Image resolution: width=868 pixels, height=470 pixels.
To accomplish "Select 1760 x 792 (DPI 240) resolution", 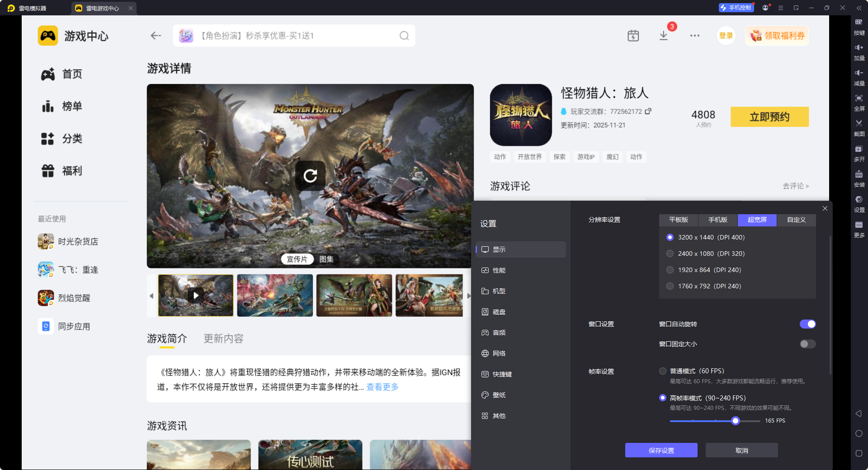I will coord(670,286).
